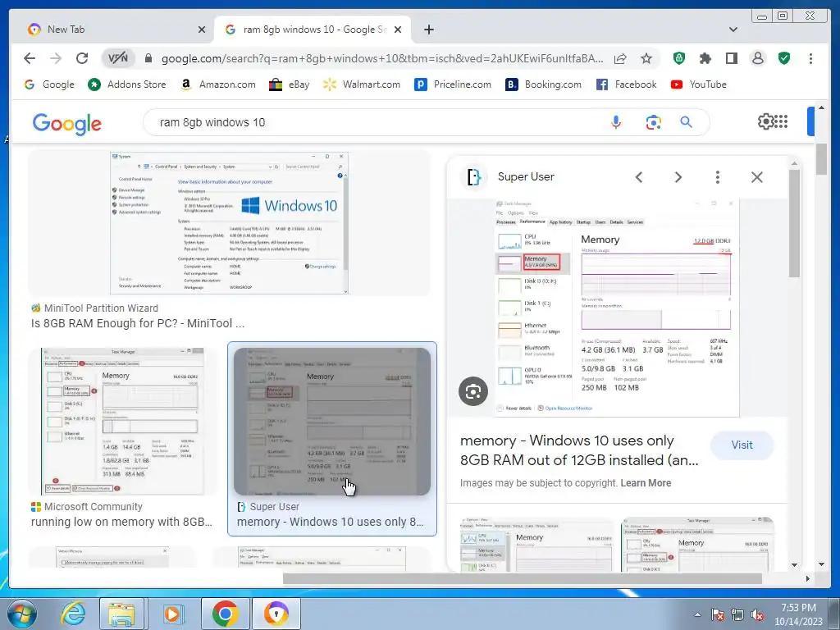Bookmark this page with the star
The height and width of the screenshot is (630, 840).
pyautogui.click(x=646, y=58)
